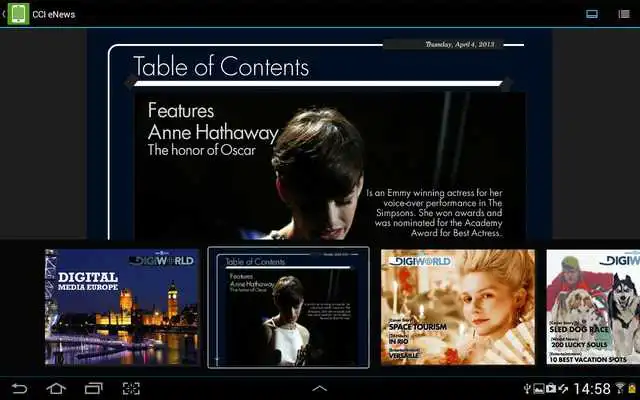The height and width of the screenshot is (400, 640).
Task: Open the Sled Dog Race cover thumbnail
Action: [x=593, y=307]
